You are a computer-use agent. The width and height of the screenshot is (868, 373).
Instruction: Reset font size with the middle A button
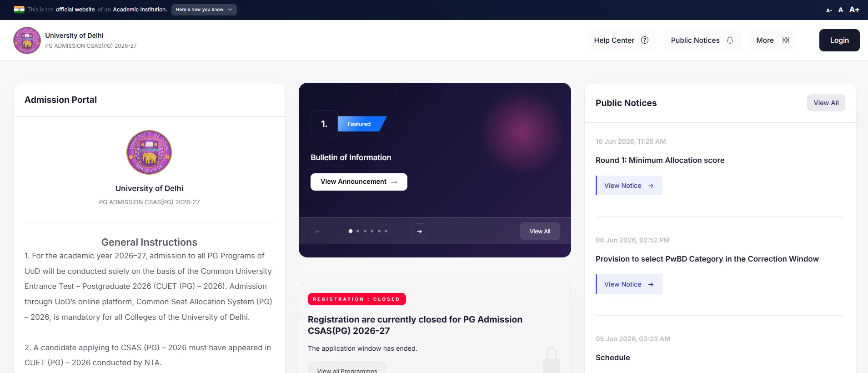point(841,10)
